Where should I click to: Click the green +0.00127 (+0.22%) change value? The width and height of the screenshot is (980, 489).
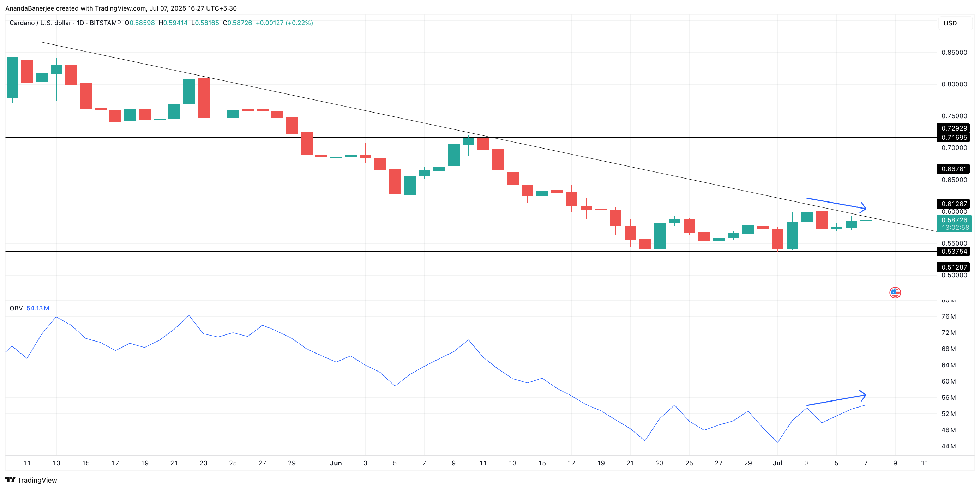click(x=284, y=23)
